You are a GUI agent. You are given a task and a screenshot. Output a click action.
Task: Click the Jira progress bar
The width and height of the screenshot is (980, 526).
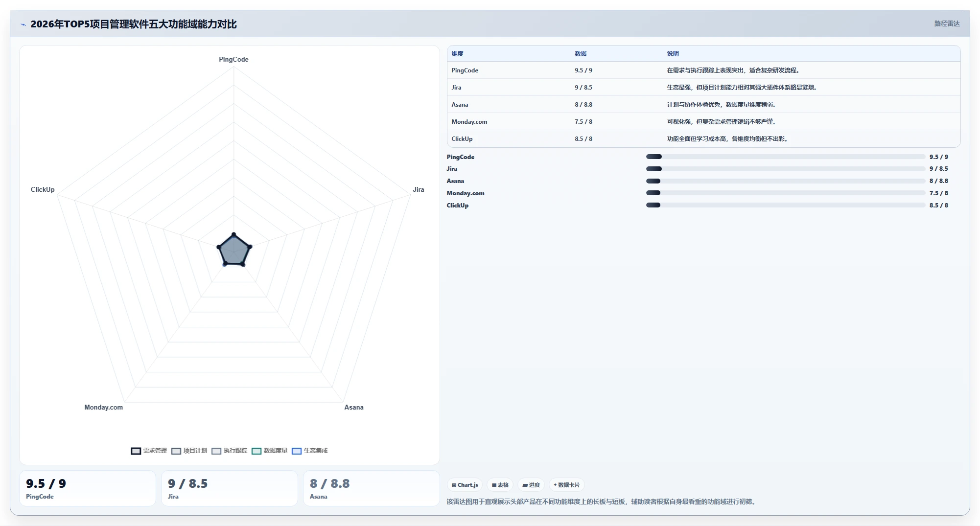[786, 169]
